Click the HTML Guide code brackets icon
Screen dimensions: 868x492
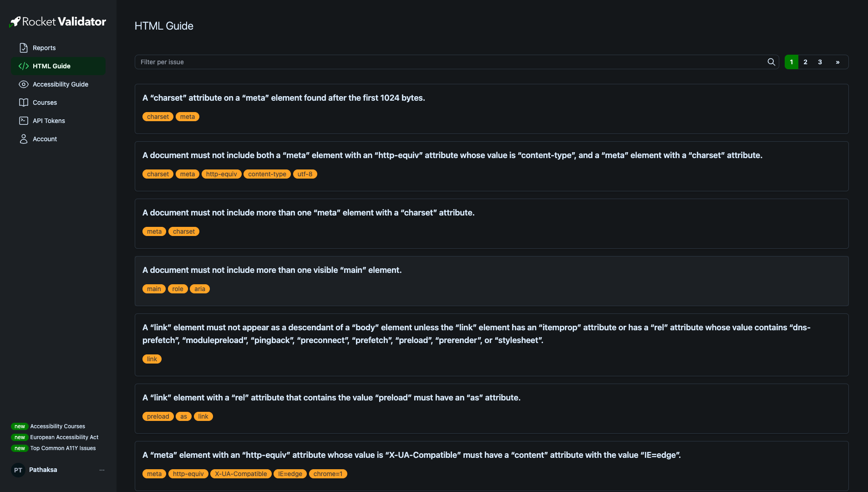(24, 66)
